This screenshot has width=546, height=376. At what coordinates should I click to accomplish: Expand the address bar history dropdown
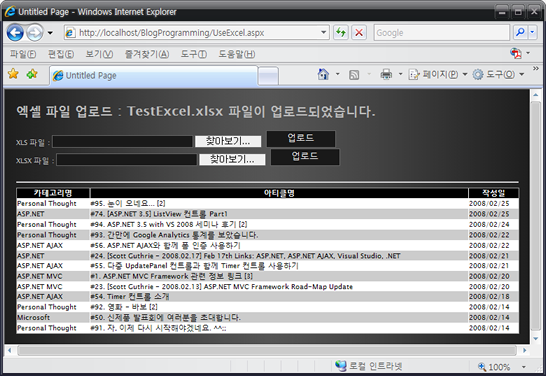323,33
